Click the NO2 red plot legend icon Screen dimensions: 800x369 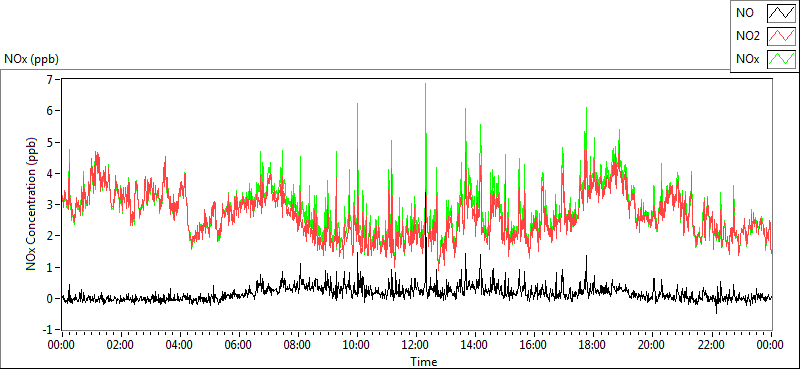[781, 36]
